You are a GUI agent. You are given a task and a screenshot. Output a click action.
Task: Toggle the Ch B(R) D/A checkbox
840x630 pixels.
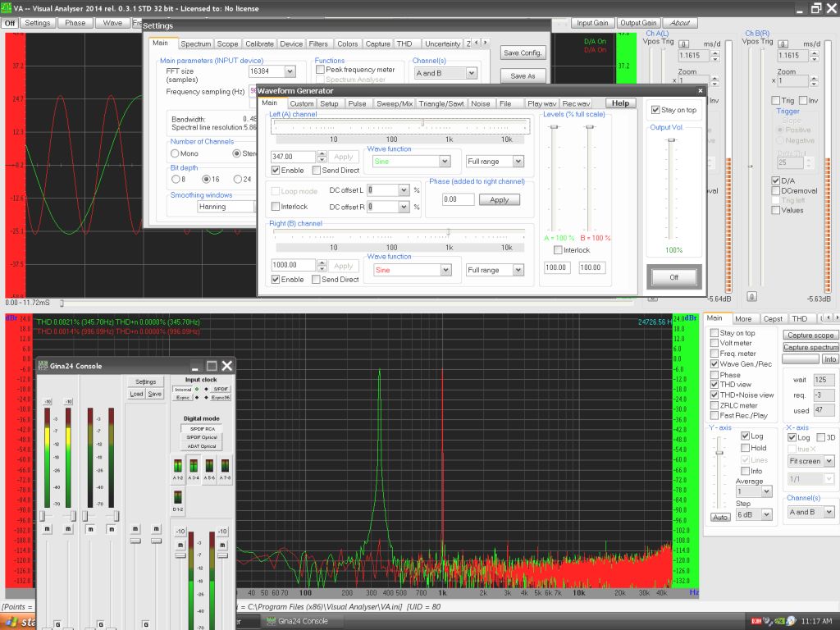pos(775,180)
